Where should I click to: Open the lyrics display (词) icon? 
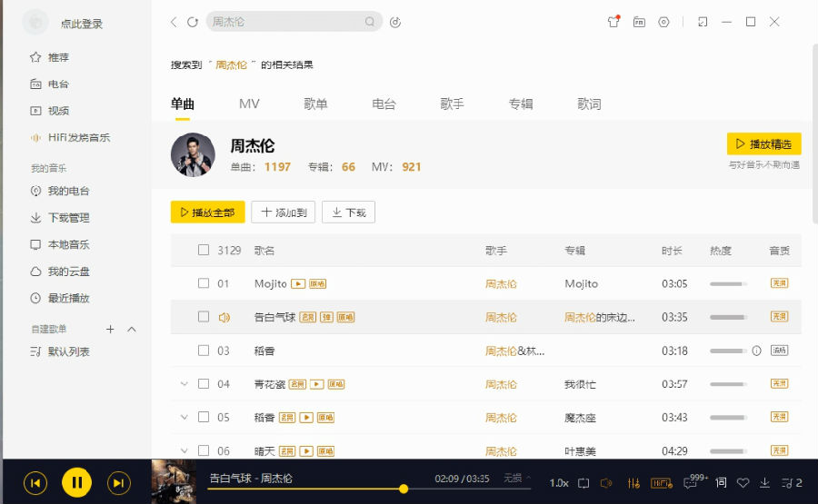coord(721,482)
